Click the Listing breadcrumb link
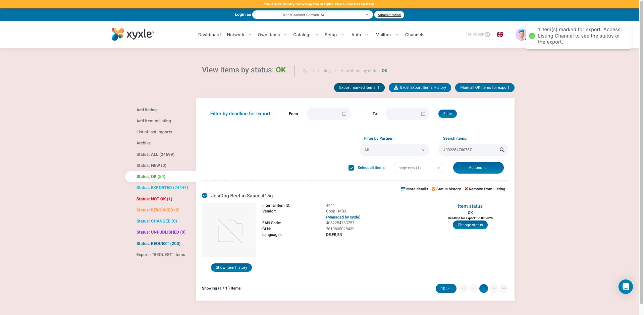This screenshot has height=315, width=644. [x=324, y=71]
